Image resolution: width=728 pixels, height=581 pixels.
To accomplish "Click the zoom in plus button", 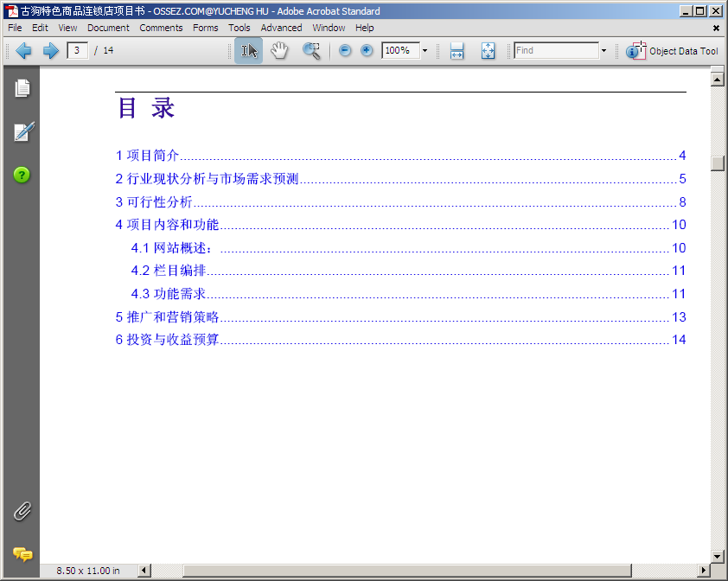I will [x=367, y=51].
